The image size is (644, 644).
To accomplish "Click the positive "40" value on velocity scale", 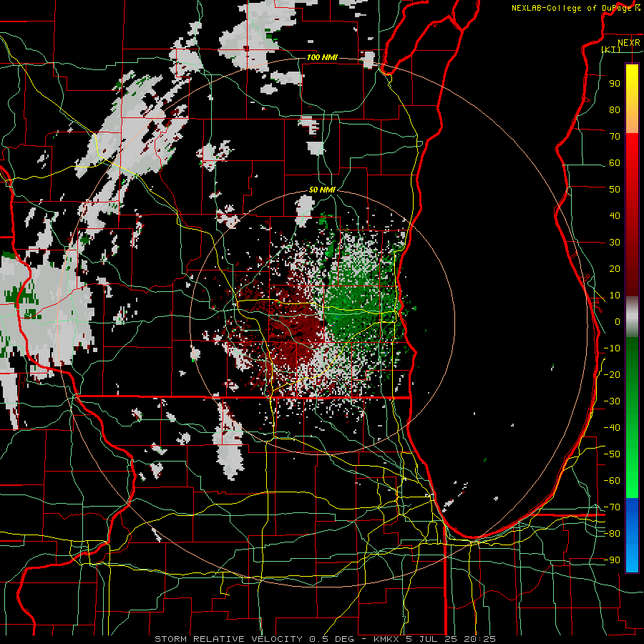I will pos(615,215).
